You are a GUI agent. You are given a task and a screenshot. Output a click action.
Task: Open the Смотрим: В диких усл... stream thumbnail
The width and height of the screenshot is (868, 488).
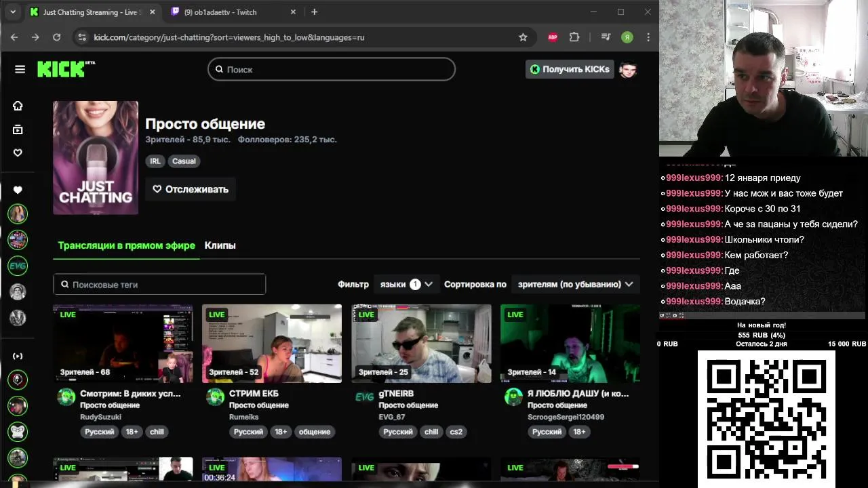point(123,344)
